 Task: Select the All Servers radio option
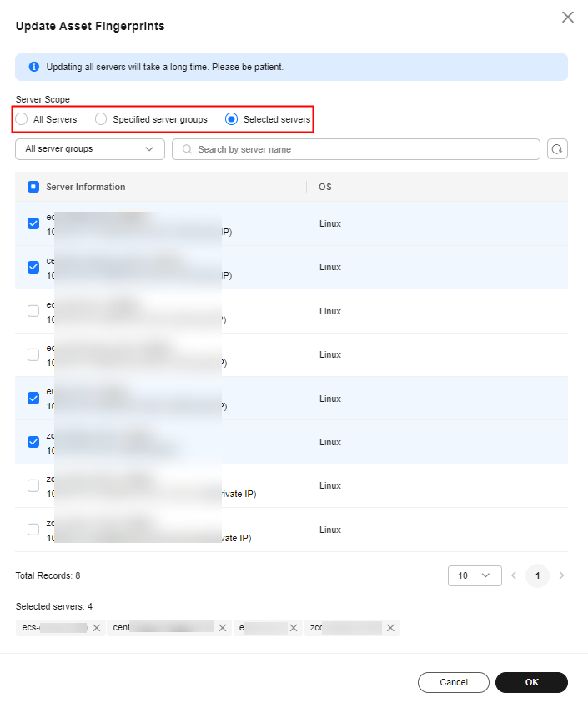pos(22,119)
